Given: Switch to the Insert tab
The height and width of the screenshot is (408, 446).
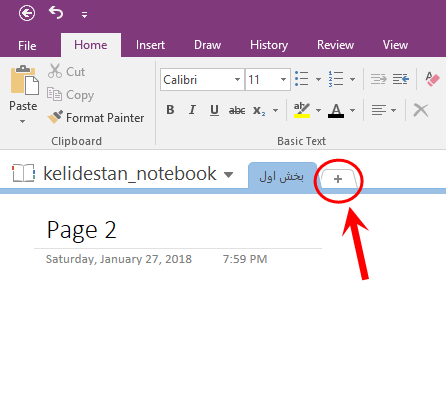Looking at the screenshot, I should click(150, 45).
